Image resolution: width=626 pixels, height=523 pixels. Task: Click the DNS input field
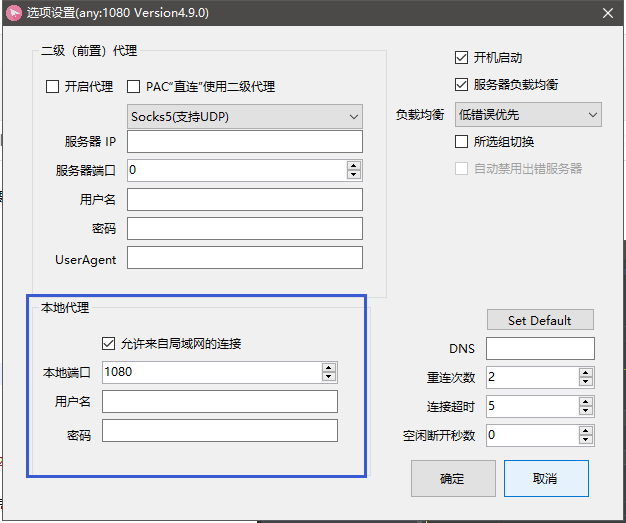(x=540, y=349)
